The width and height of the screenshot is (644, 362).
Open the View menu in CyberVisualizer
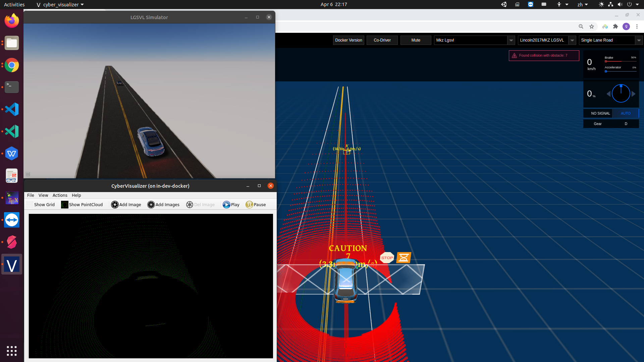pos(43,195)
